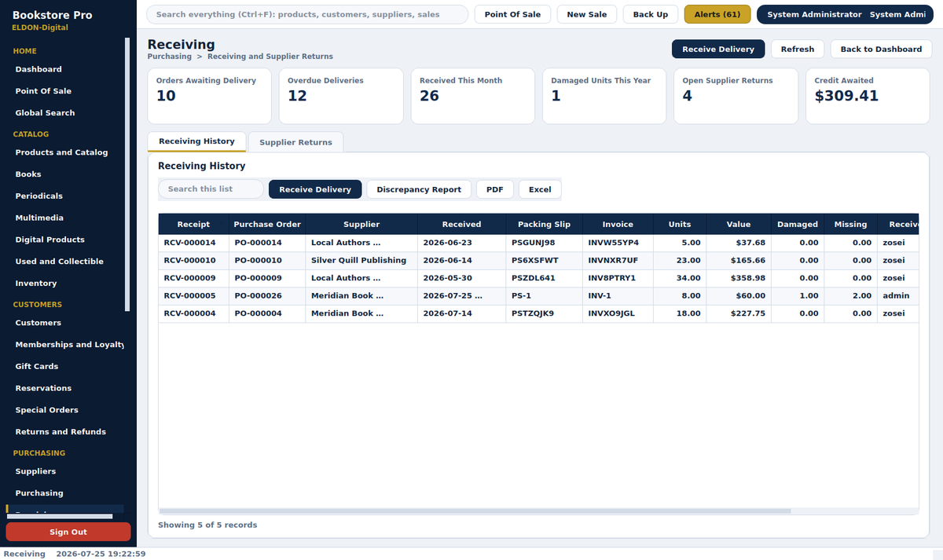The height and width of the screenshot is (560, 943).
Task: Click the red Sign Out button
Action: click(68, 532)
